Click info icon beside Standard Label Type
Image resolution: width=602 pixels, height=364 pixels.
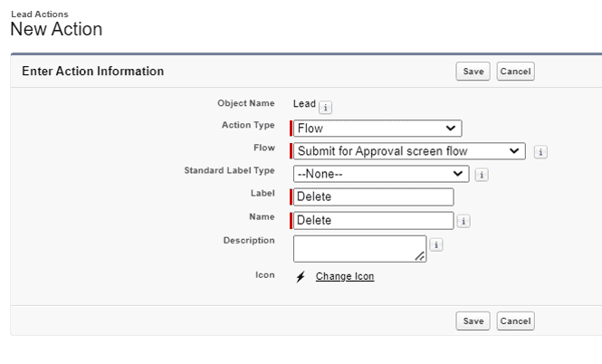click(482, 175)
